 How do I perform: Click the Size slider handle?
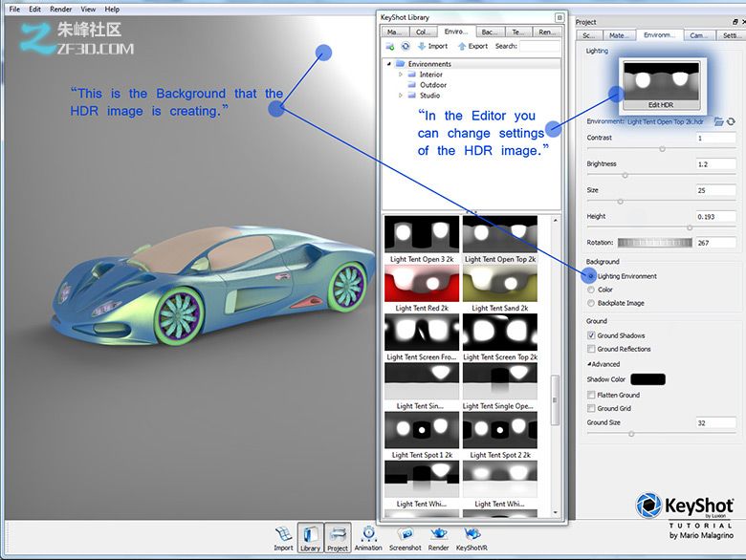tap(621, 202)
